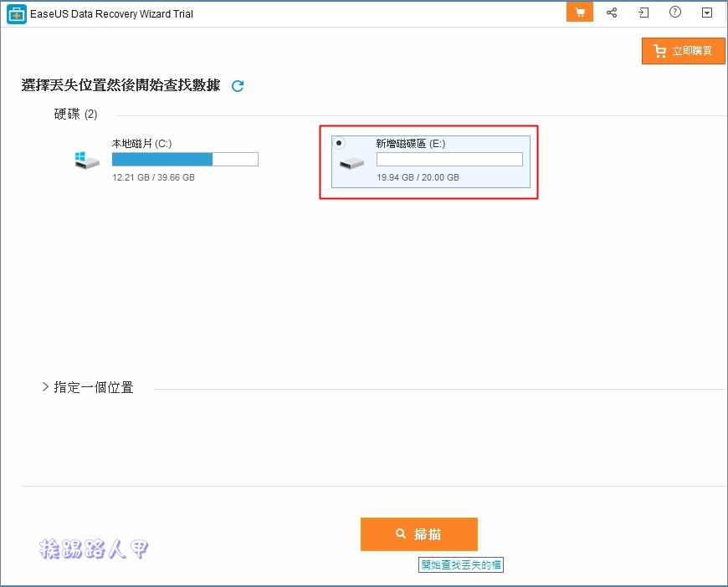728x587 pixels.
Task: Open the share icon in title bar
Action: click(612, 13)
